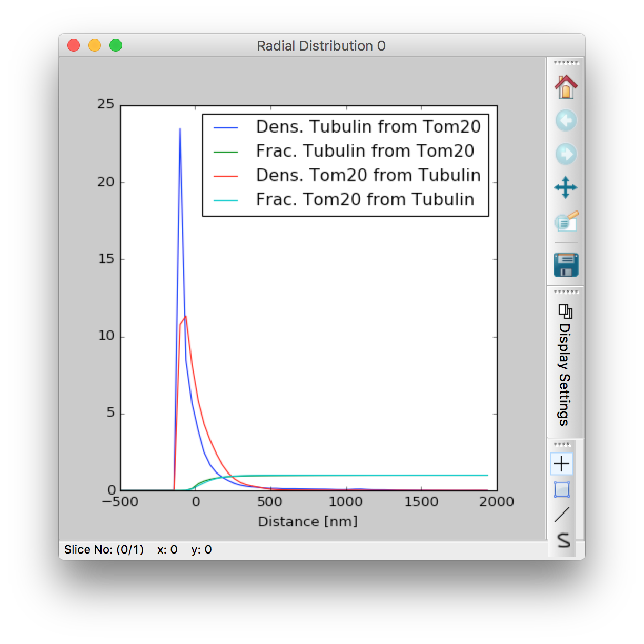This screenshot has height=644, width=644.
Task: Click the green window zoom button
Action: [116, 46]
